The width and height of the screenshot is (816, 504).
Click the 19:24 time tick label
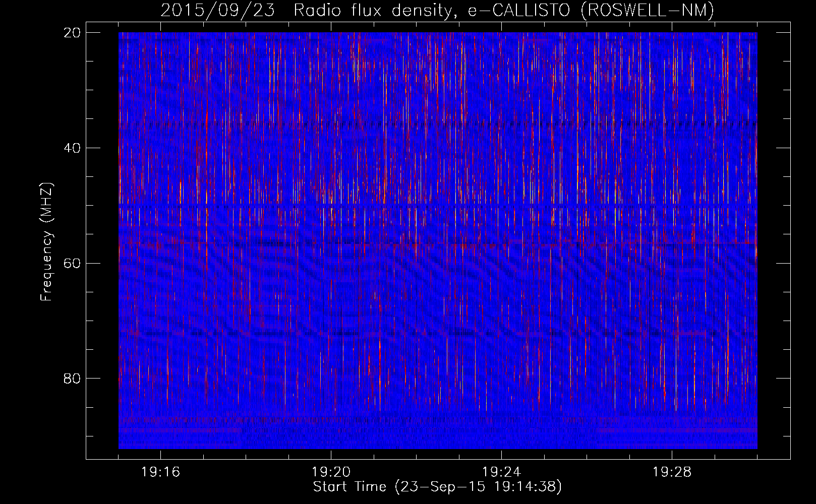click(x=501, y=472)
